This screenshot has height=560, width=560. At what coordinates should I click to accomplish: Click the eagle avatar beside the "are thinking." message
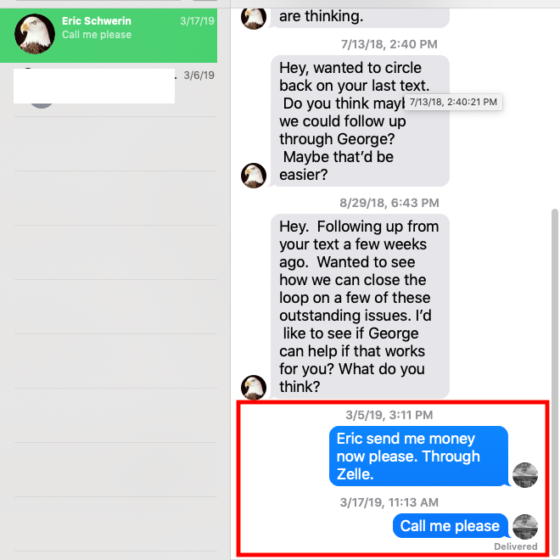(254, 19)
